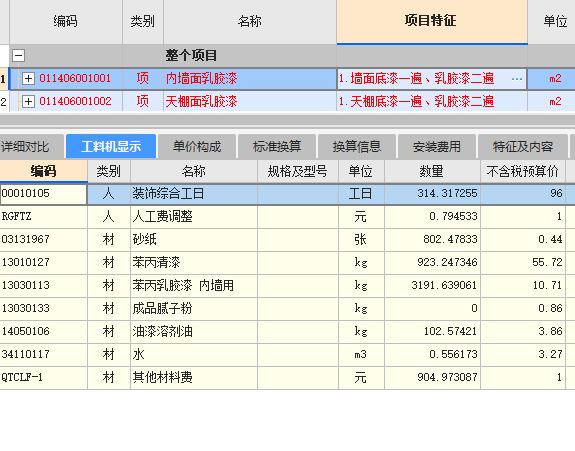575x451 pixels.
Task: Click quantity 904.973087 cell
Action: tap(432, 377)
